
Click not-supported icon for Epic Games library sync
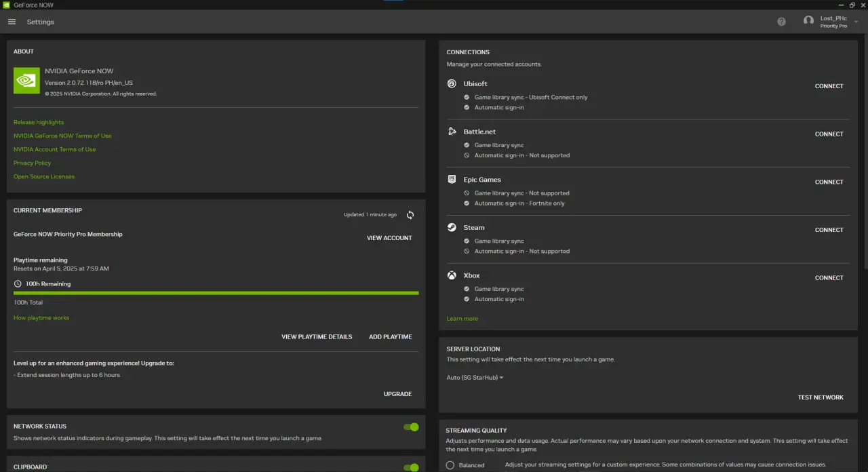pos(467,193)
